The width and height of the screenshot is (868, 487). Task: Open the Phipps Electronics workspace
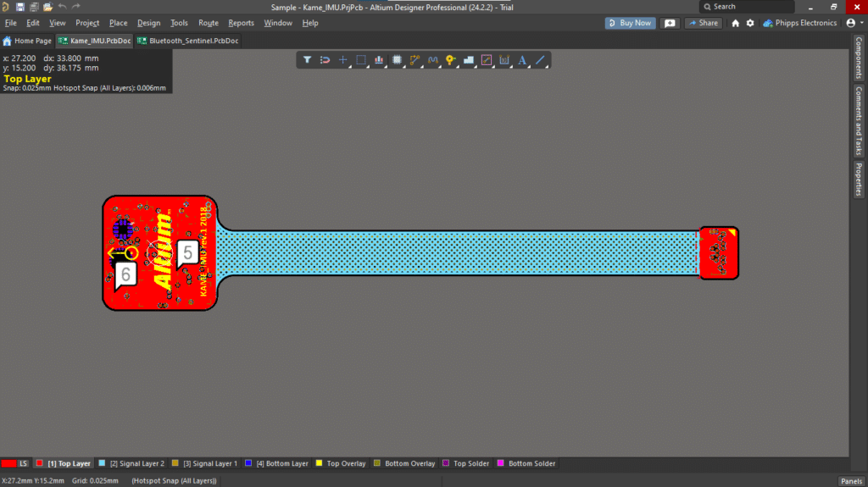pos(799,23)
